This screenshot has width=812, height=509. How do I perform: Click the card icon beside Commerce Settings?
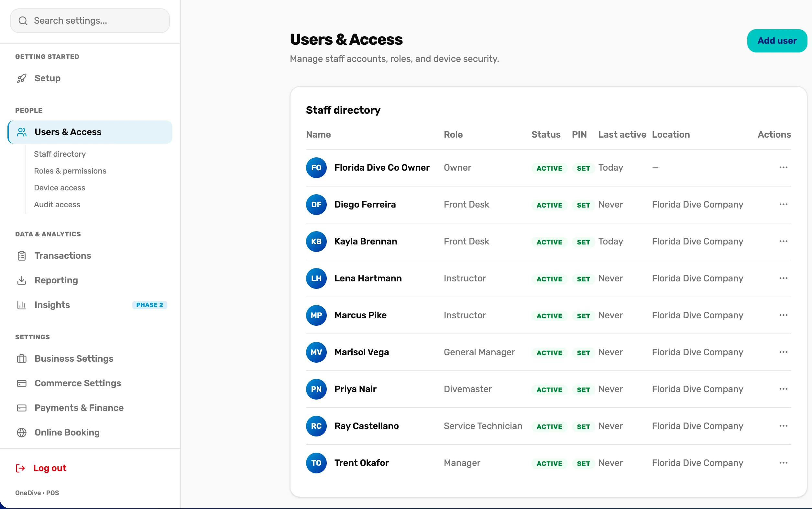(22, 383)
